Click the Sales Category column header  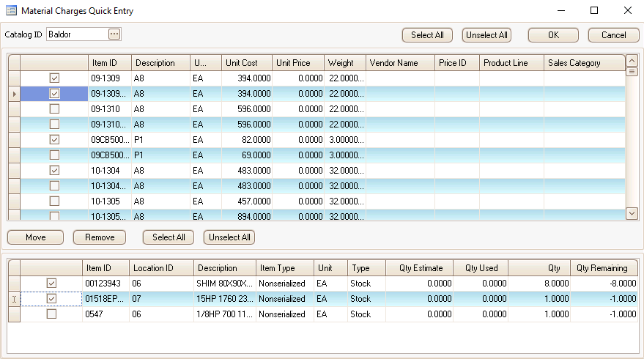point(583,63)
